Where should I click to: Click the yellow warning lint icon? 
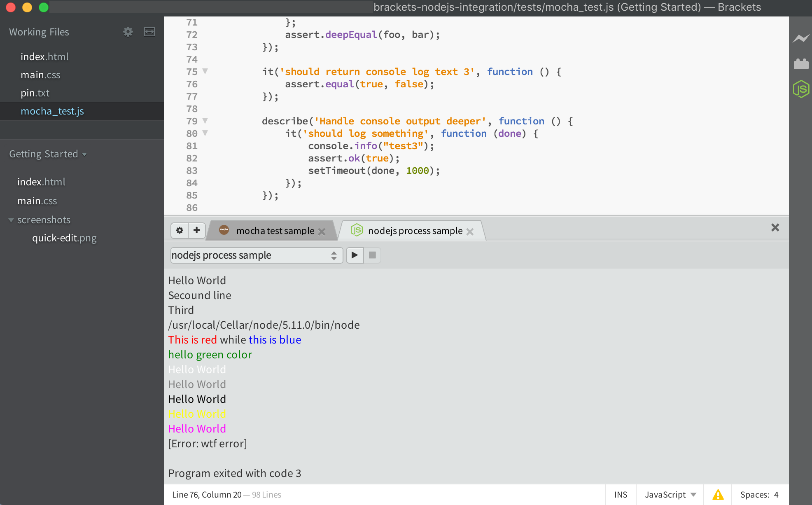(718, 495)
